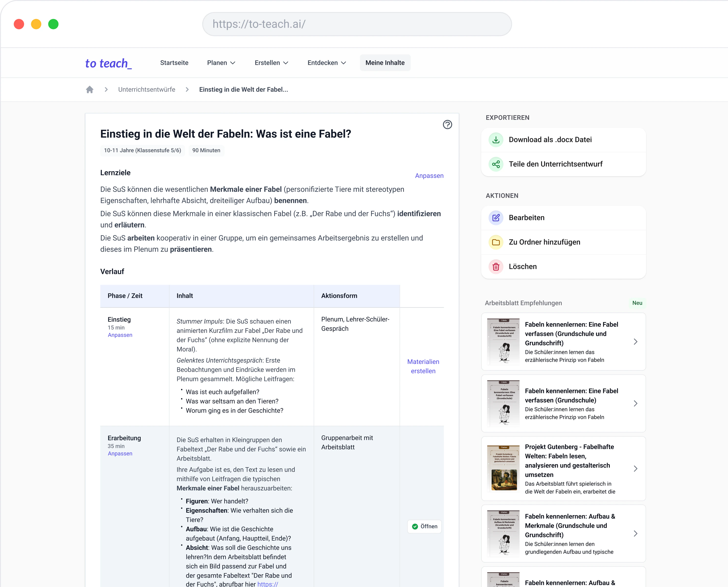Click the 90 Minuten tag
This screenshot has height=587, width=728.
[206, 150]
